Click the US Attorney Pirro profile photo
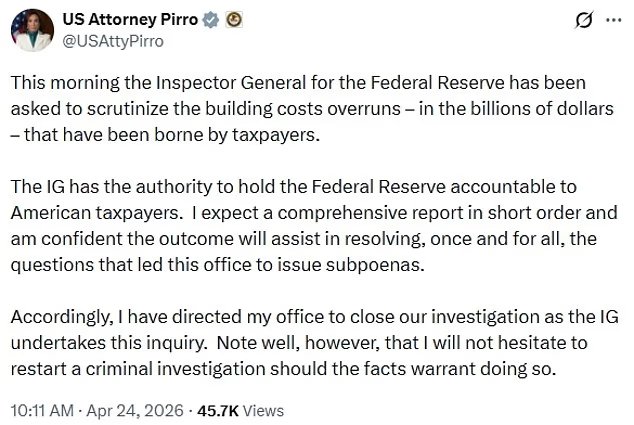 [x=34, y=30]
